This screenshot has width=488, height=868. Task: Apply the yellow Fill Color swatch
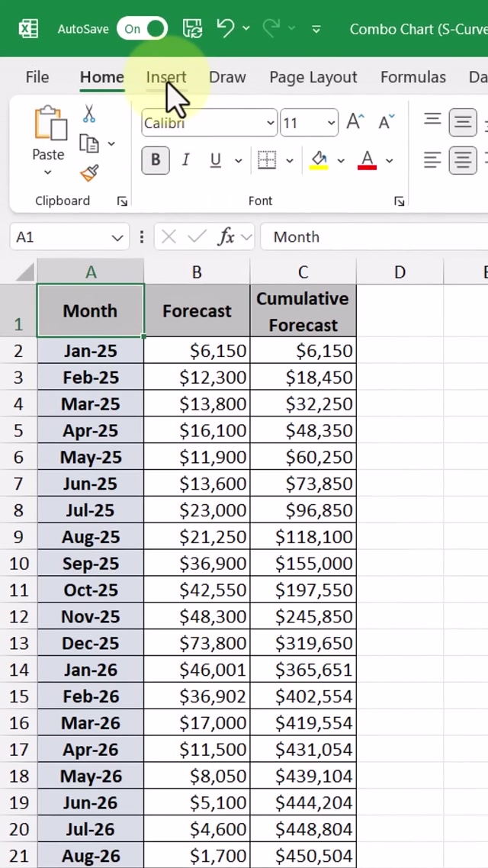coord(319,160)
